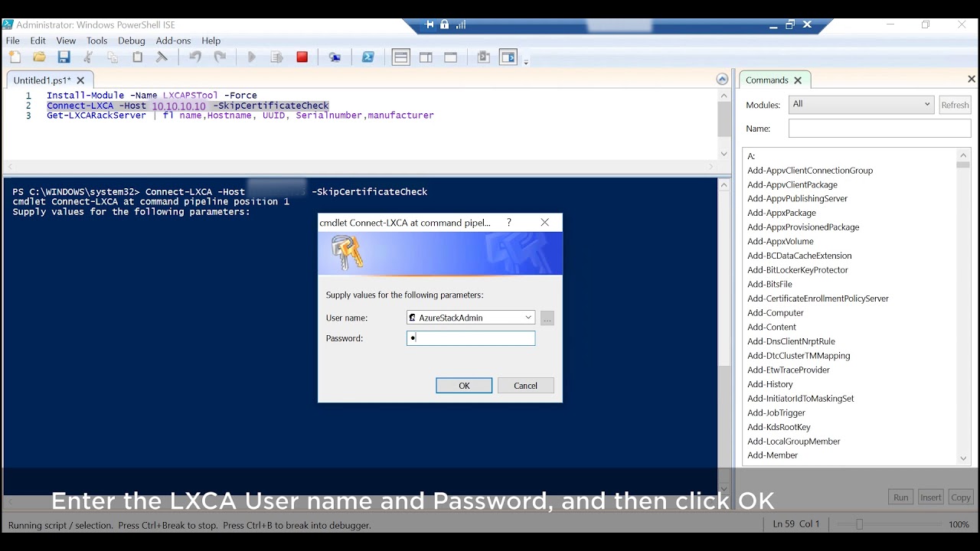Select Add-BitLockerKeyProtector command
The height and width of the screenshot is (551, 980).
point(798,270)
